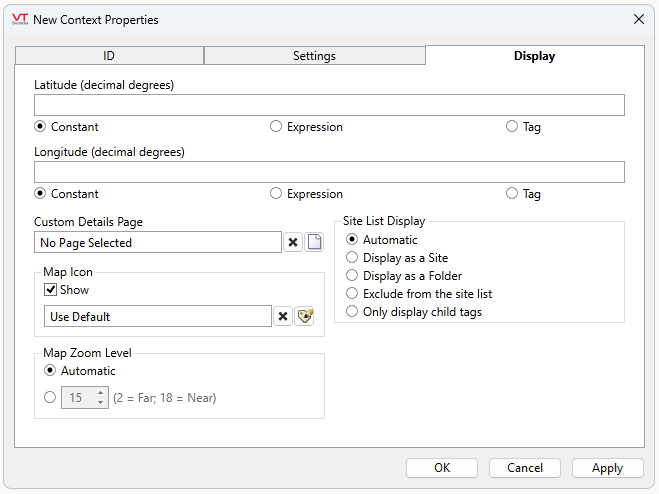Viewport: 659px width, 494px height.
Task: Click the Cancel button
Action: click(525, 468)
